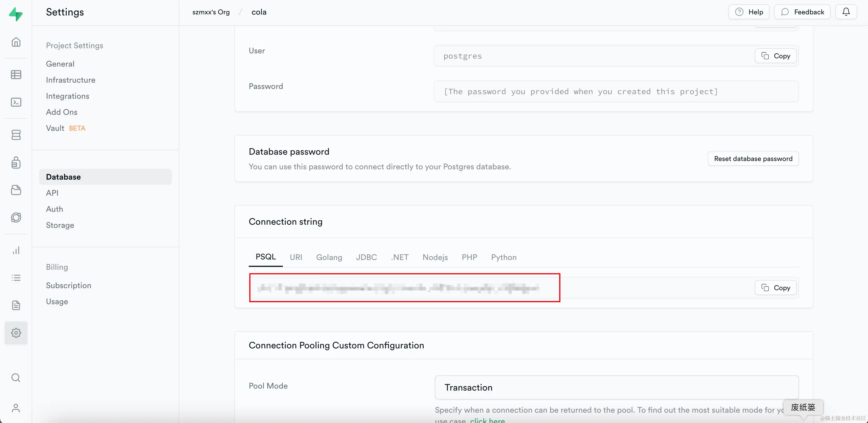Open the user account icon
This screenshot has height=423, width=868.
[16, 408]
